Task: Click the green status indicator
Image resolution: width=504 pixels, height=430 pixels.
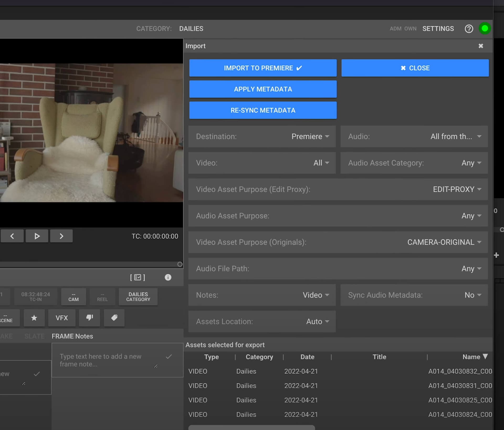Action: click(x=485, y=28)
